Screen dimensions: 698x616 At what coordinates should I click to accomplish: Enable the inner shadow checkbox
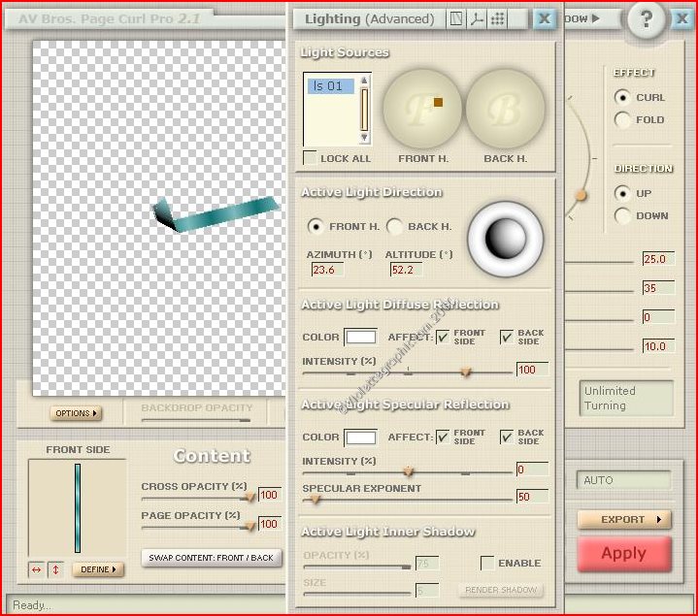[487, 563]
